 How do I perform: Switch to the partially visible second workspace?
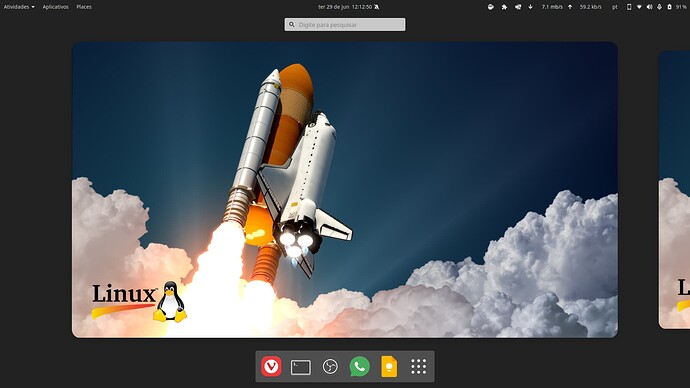tap(674, 190)
